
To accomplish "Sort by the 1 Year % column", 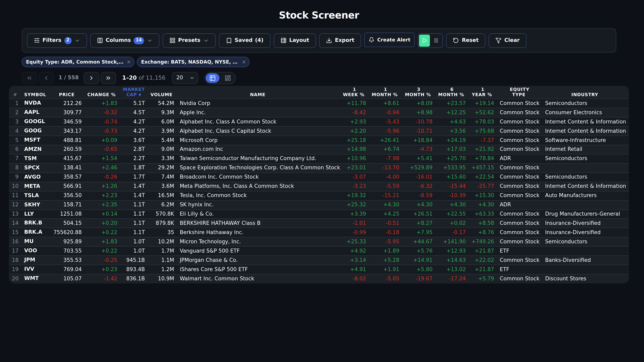I will point(482,92).
